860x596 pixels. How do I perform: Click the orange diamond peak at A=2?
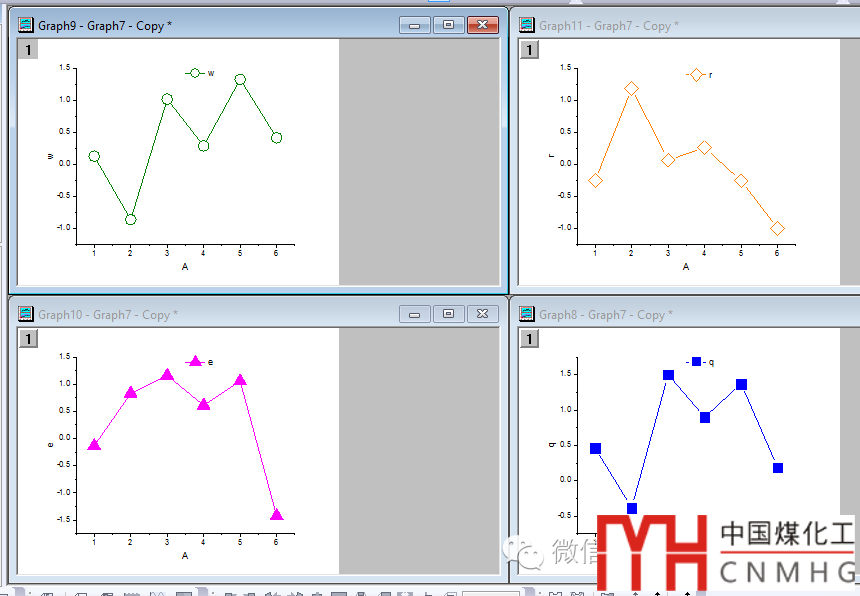tap(631, 88)
